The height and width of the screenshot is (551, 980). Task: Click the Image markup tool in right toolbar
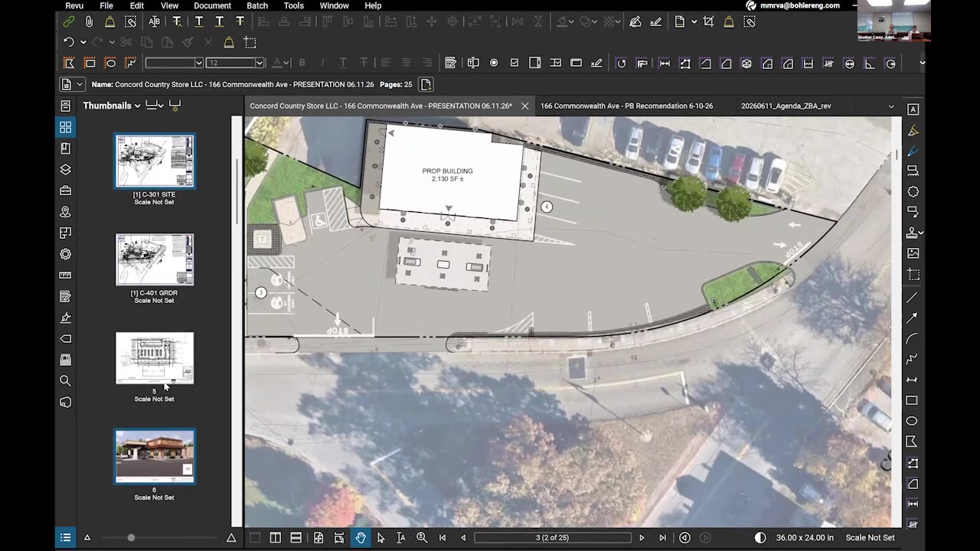point(913,253)
